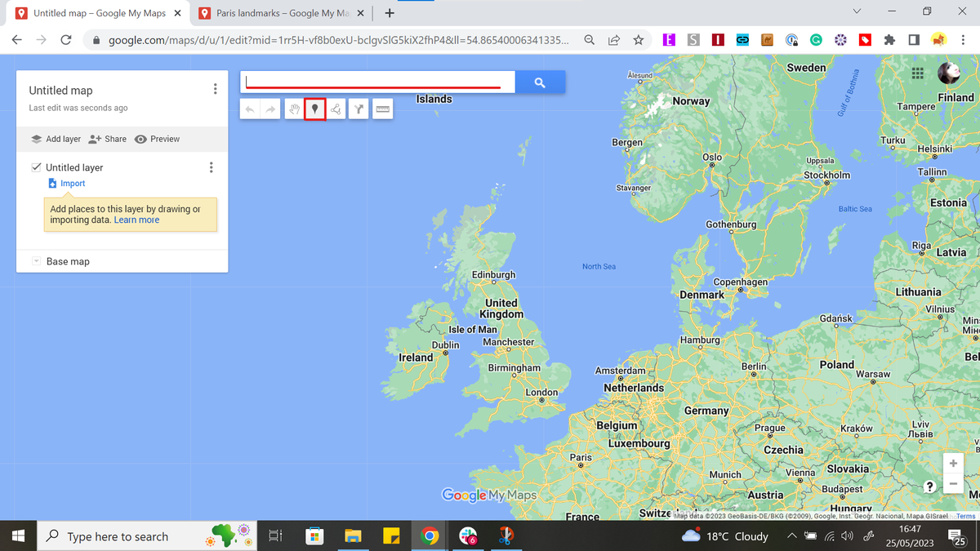
Task: Select the Add marker tool
Action: click(314, 109)
